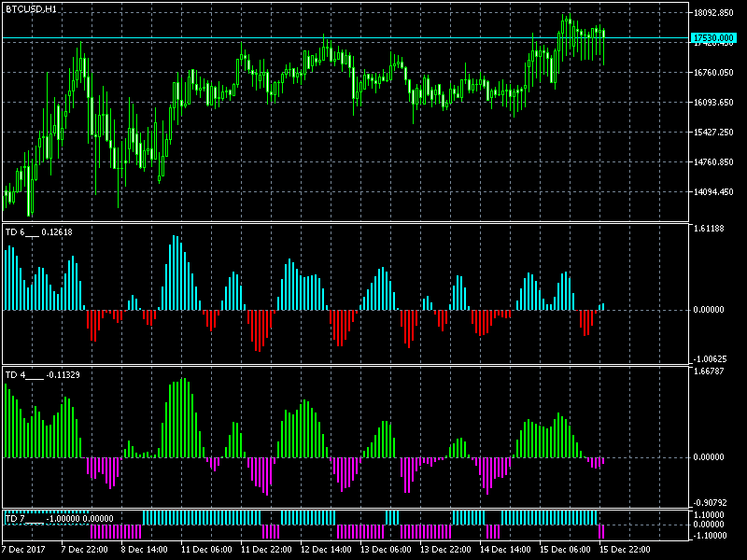Select the cyan 17530.000 price level tag

click(712, 37)
